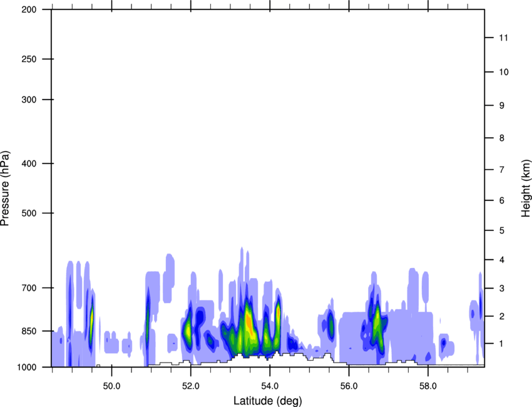
Task: Click the 200 pressure tick label
Action: click(x=29, y=9)
